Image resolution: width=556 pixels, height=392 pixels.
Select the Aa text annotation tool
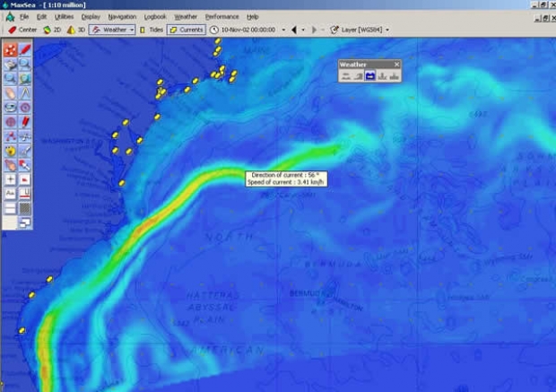(x=10, y=193)
